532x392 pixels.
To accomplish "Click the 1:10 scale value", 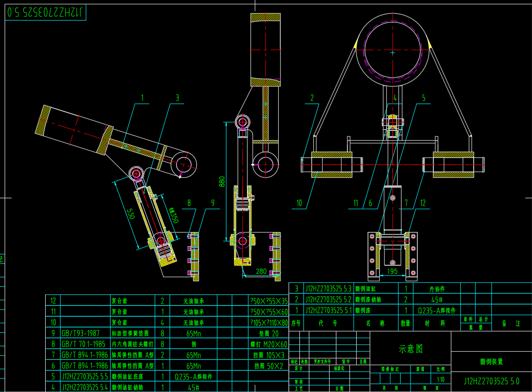I will click(x=441, y=379).
